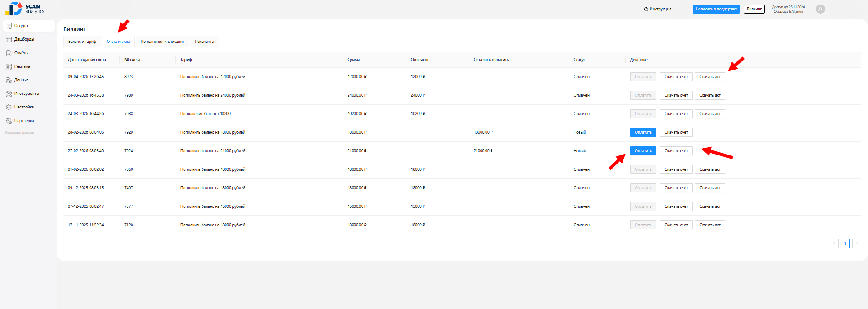Click the Тариф column header
868x309 pixels.
(186, 60)
